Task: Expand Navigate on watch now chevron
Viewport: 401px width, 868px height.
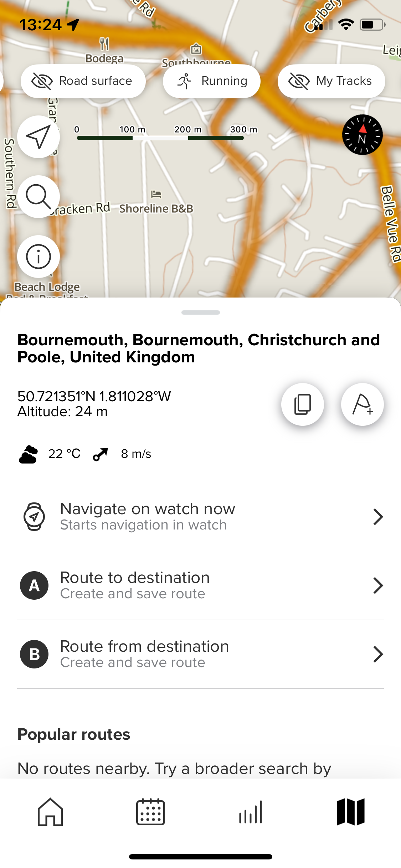Action: [378, 517]
